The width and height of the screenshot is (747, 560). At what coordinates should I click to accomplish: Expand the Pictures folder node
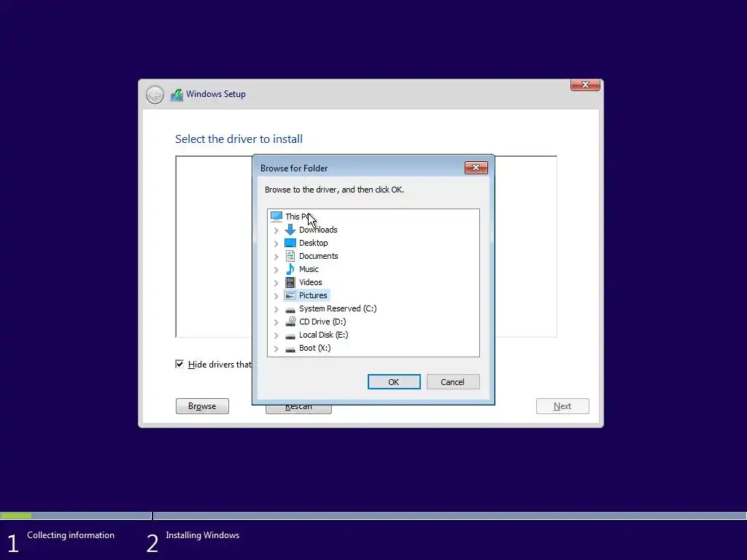coord(276,296)
